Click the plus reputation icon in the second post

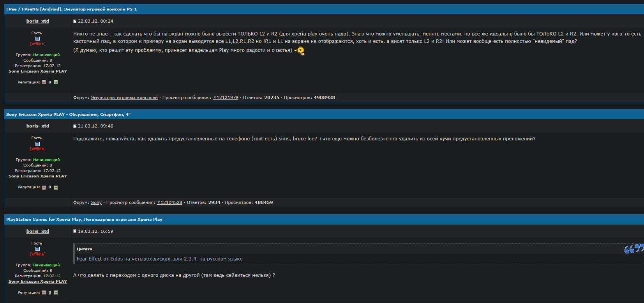click(56, 188)
